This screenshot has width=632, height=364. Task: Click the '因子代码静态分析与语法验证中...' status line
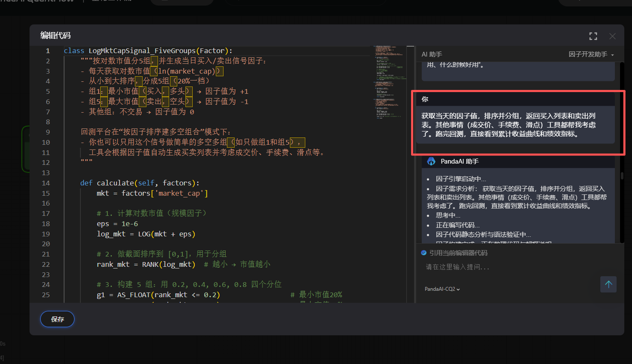(483, 235)
